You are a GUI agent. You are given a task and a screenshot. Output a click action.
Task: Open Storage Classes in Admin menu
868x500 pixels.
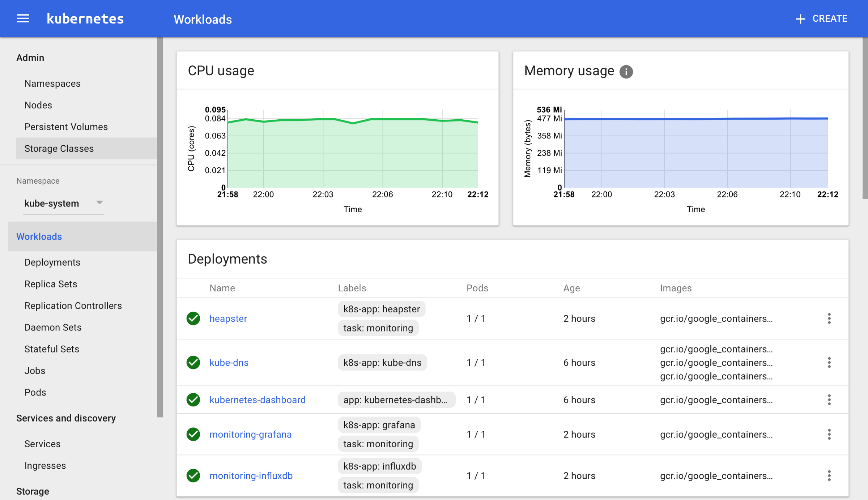tap(59, 149)
